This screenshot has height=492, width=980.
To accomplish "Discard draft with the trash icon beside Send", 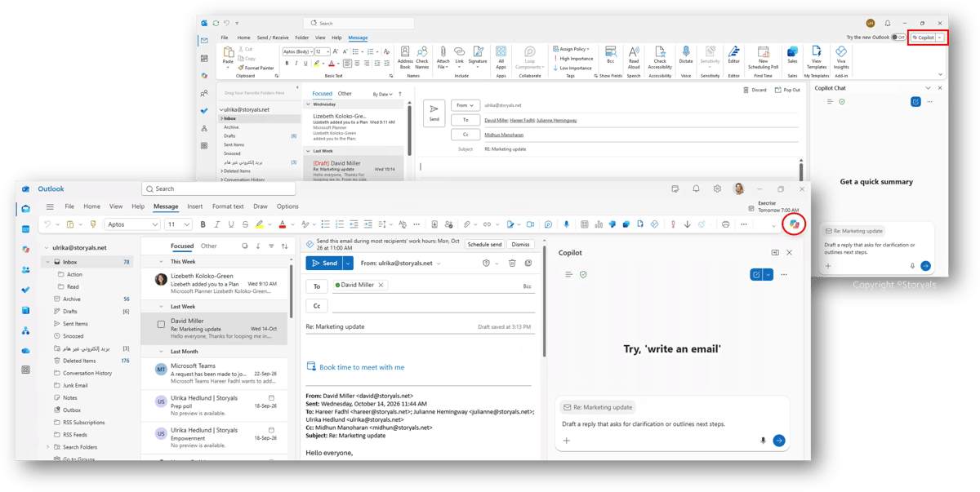I will pos(512,264).
